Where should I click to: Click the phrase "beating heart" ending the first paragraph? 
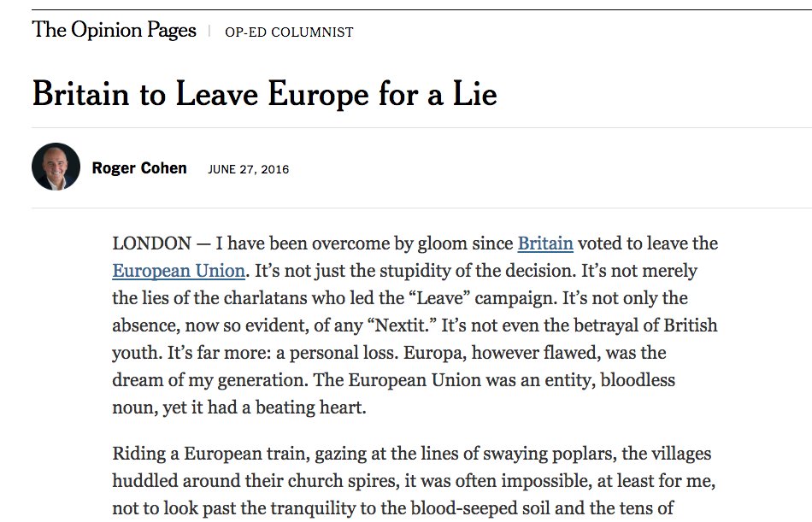click(313, 408)
